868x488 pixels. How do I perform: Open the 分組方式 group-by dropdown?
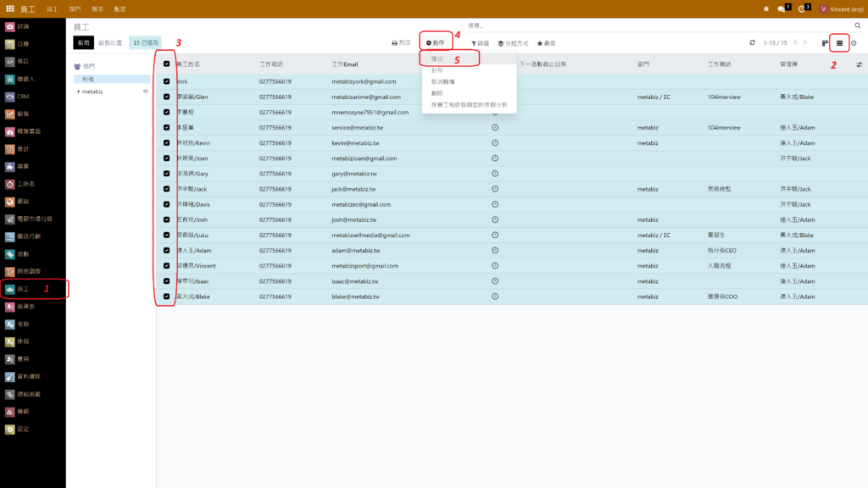[513, 43]
